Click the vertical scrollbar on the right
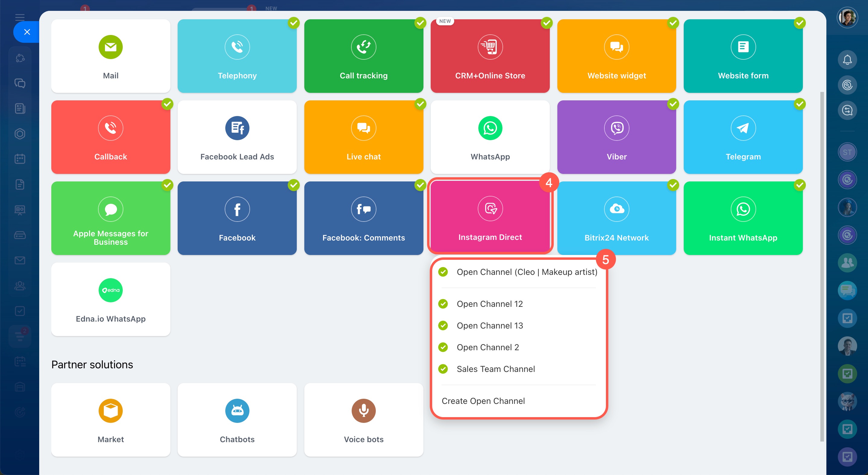 pyautogui.click(x=822, y=266)
